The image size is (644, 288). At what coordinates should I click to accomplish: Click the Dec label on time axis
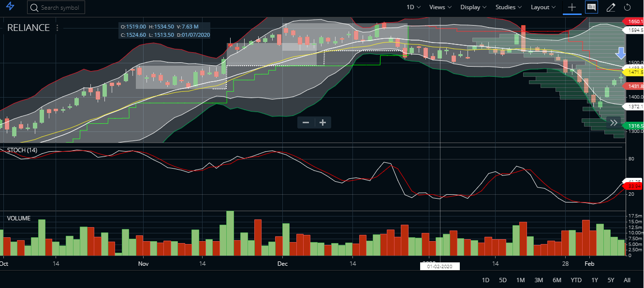[x=282, y=264]
